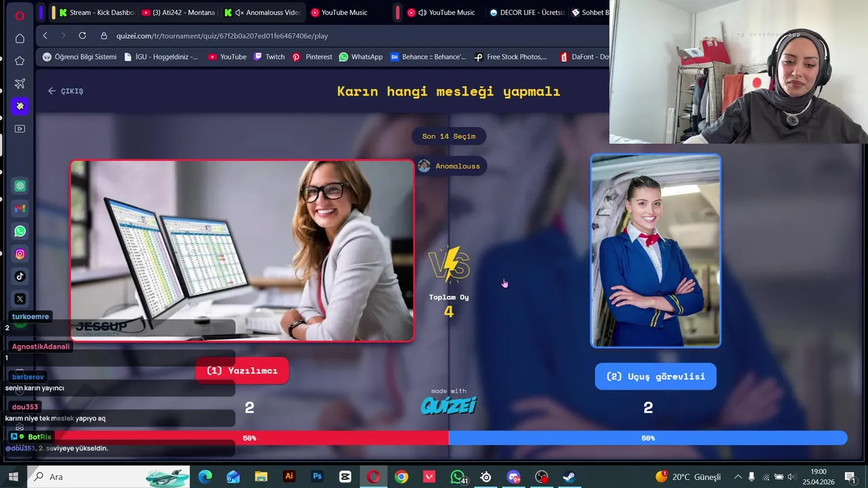Open File Explorer from the taskbar
Viewport: 868px width, 488px height.
pyautogui.click(x=261, y=476)
